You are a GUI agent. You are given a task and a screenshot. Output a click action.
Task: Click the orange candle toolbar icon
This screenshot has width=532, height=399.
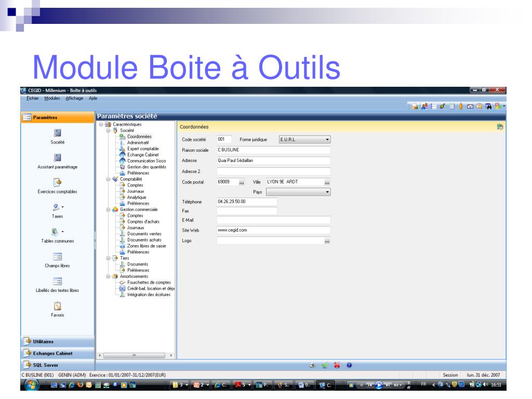pos(461,107)
